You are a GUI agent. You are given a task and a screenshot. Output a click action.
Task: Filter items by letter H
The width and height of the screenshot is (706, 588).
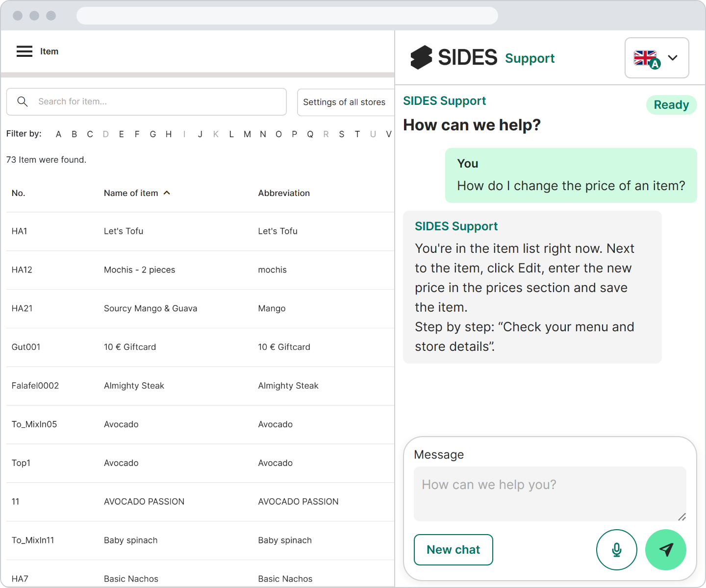click(169, 134)
